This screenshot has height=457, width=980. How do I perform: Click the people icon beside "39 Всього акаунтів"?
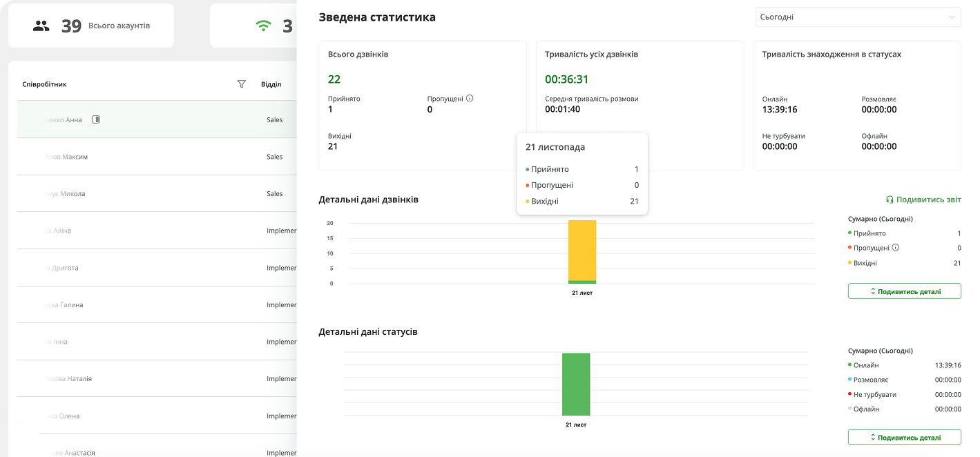coord(41,25)
